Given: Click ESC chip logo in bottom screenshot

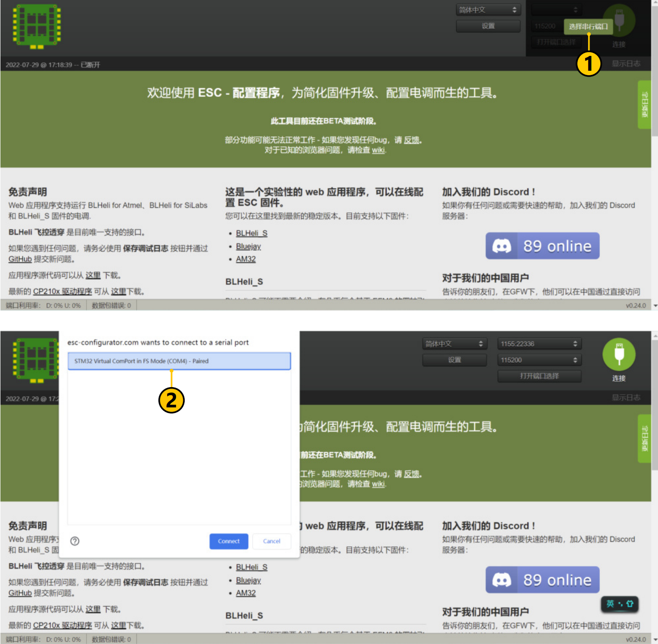Looking at the screenshot, I should (36, 361).
